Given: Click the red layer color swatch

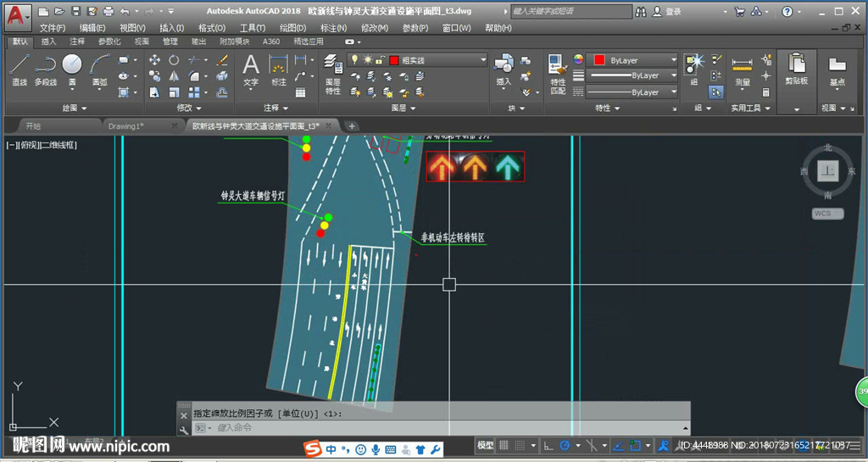Looking at the screenshot, I should [x=394, y=60].
